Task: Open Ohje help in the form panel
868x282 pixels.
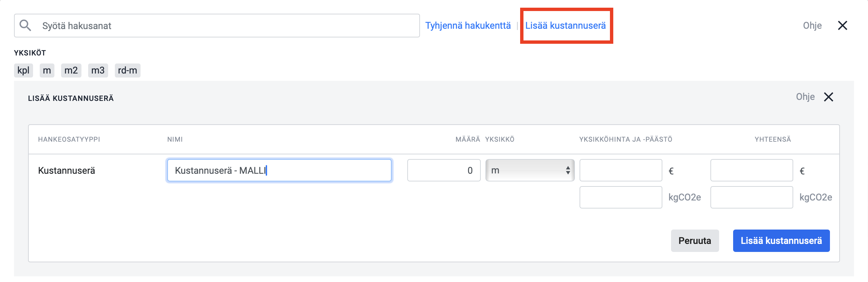Action: pos(805,97)
